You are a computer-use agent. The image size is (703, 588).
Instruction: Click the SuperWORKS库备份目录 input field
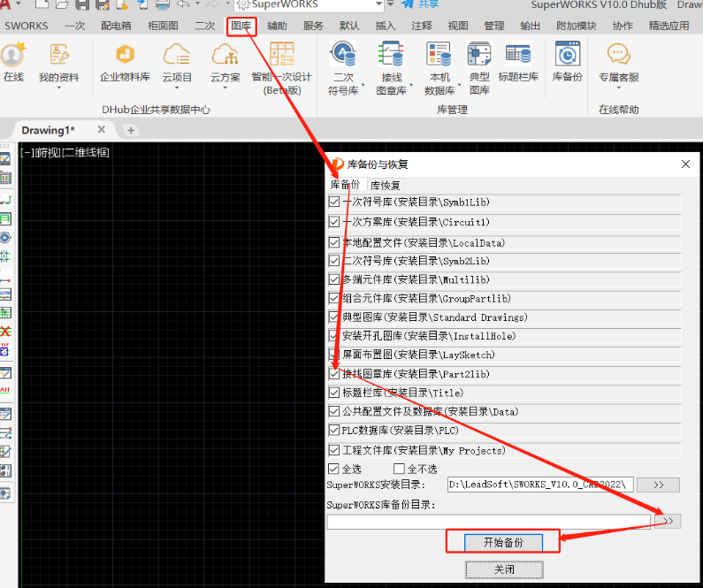[489, 521]
